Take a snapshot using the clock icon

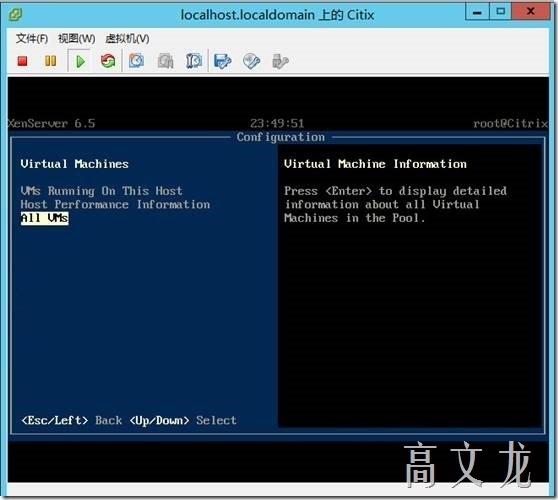click(137, 61)
